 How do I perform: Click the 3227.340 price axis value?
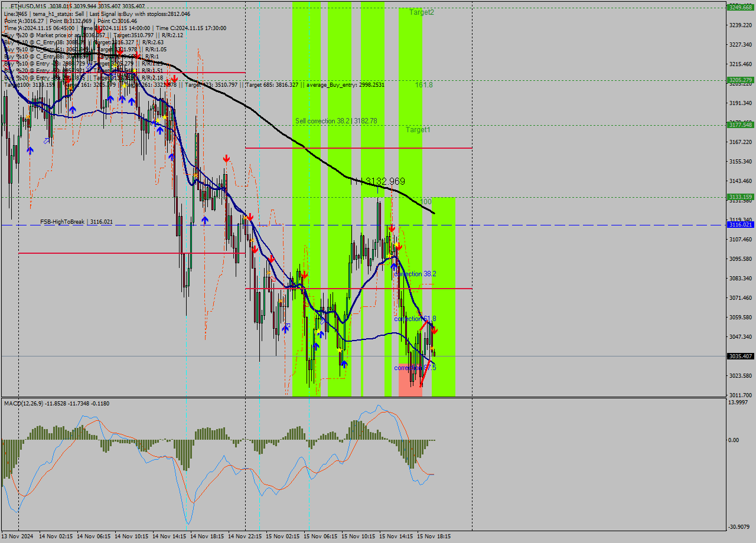[x=741, y=44]
